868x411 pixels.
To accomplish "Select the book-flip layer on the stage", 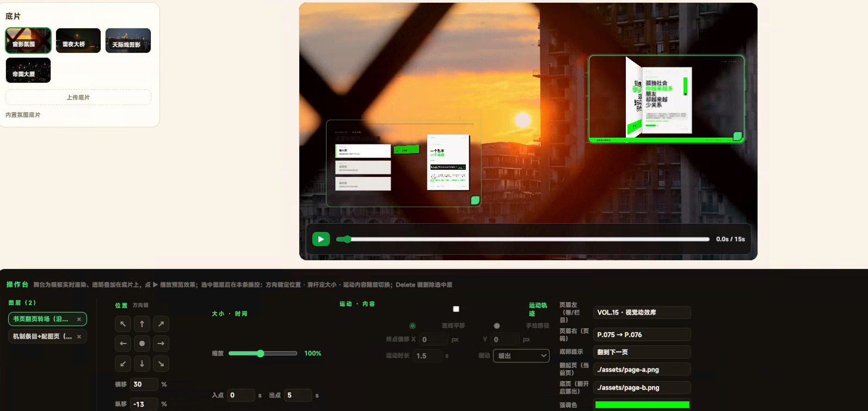I will coord(666,99).
